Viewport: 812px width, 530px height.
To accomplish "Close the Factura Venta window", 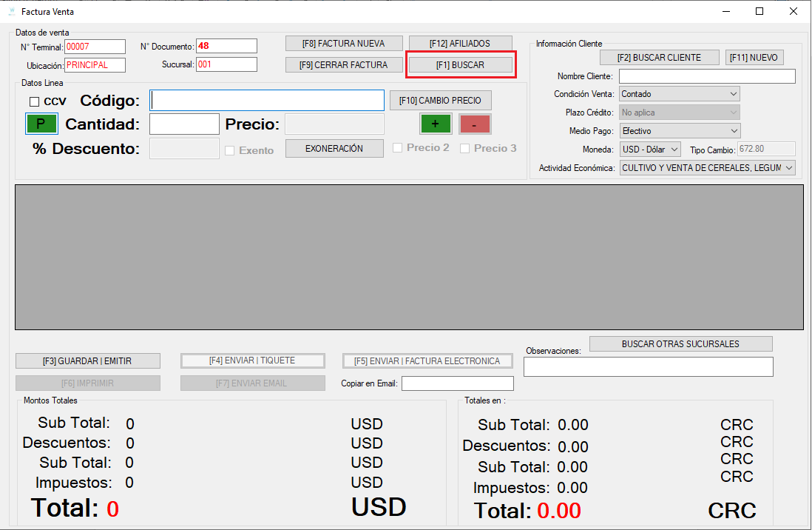I will [x=793, y=11].
